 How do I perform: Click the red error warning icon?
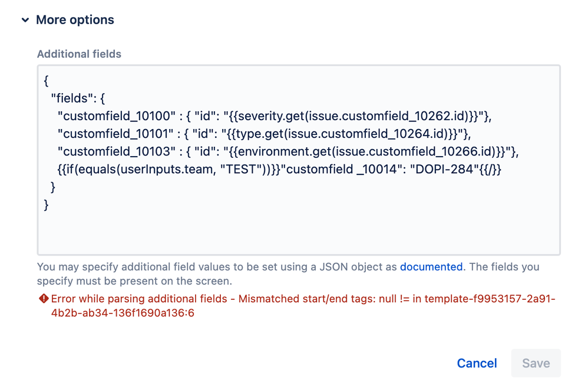click(44, 299)
